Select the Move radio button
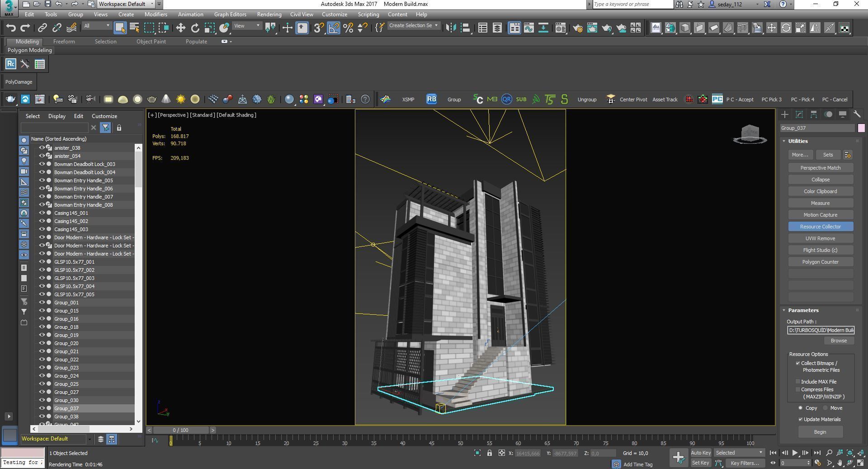Viewport: 868px width, 469px height. [x=826, y=408]
